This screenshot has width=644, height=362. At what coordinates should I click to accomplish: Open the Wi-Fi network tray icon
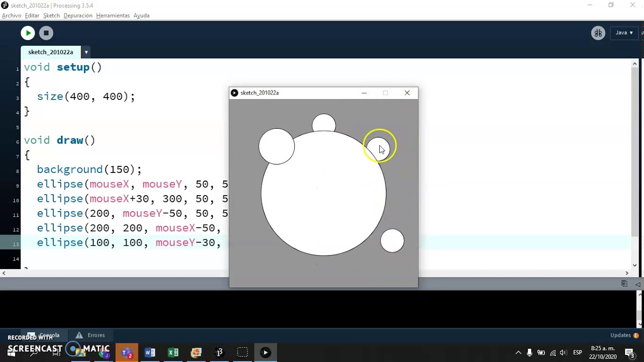[x=553, y=352]
